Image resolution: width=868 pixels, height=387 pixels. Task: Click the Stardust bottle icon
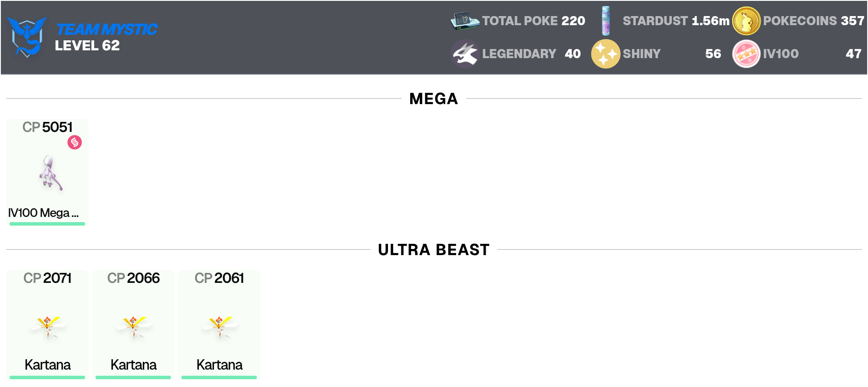[606, 20]
